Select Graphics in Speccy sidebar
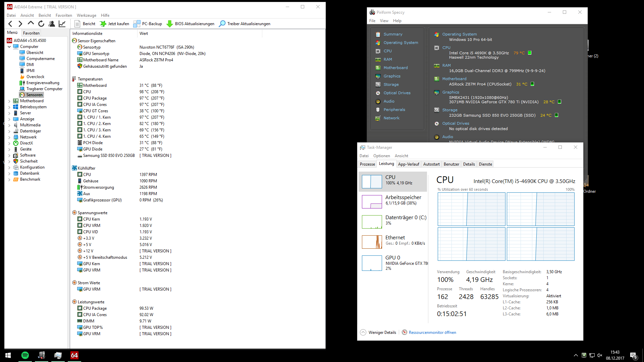Screen dimensions: 644x362 click(x=392, y=76)
